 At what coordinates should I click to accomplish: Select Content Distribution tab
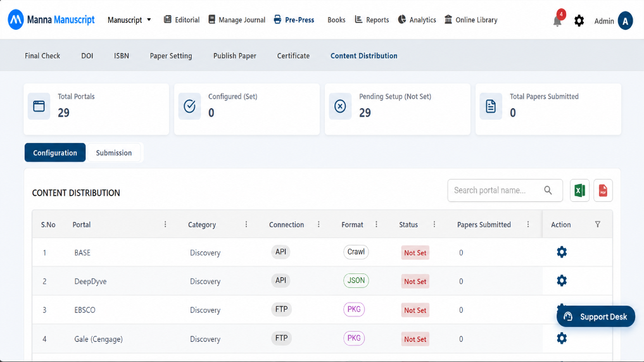(x=364, y=56)
